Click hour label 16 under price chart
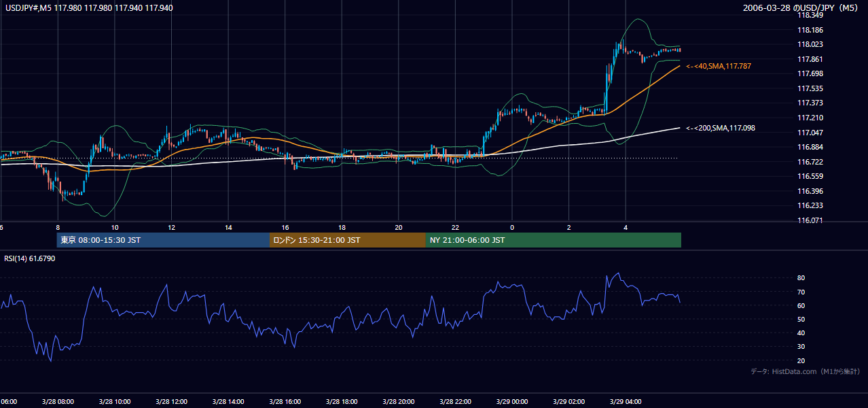This screenshot has height=408, width=868. click(285, 228)
